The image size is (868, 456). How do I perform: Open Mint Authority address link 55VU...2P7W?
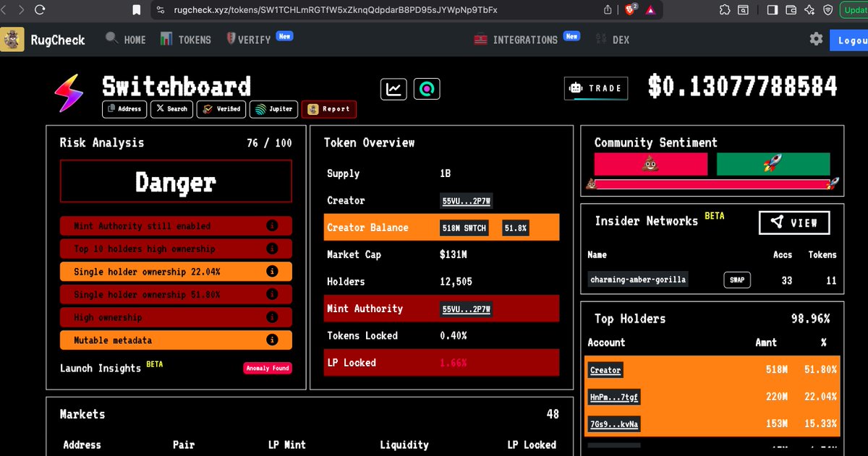point(467,309)
